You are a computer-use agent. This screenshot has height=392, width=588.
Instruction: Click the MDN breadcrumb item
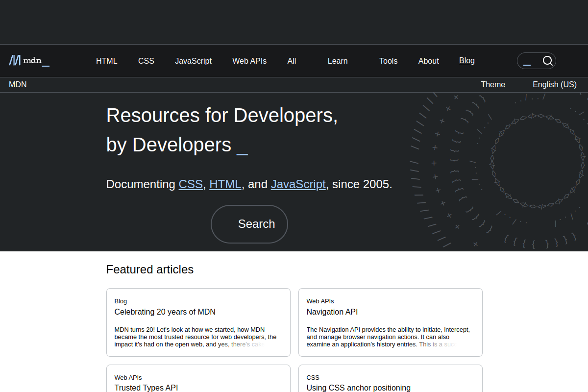click(18, 84)
